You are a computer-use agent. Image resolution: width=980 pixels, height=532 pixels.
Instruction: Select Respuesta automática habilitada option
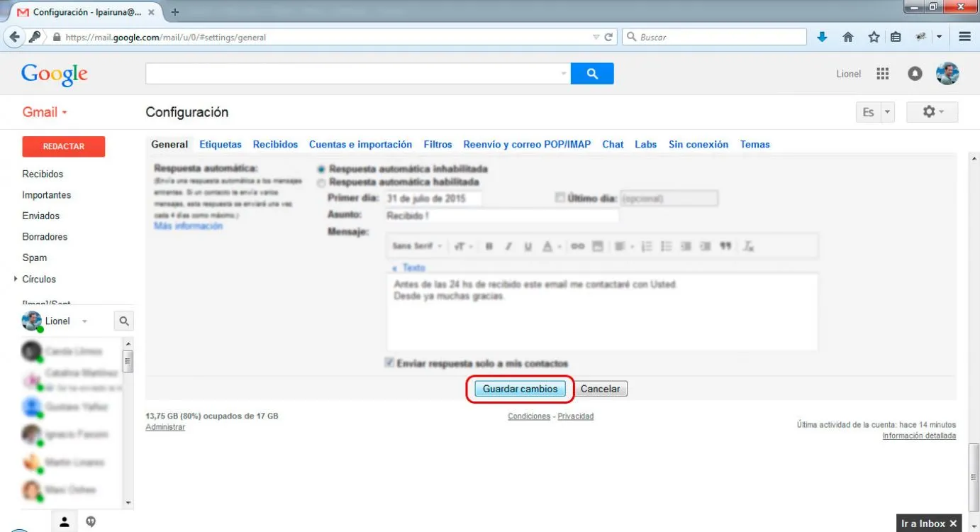coord(321,182)
